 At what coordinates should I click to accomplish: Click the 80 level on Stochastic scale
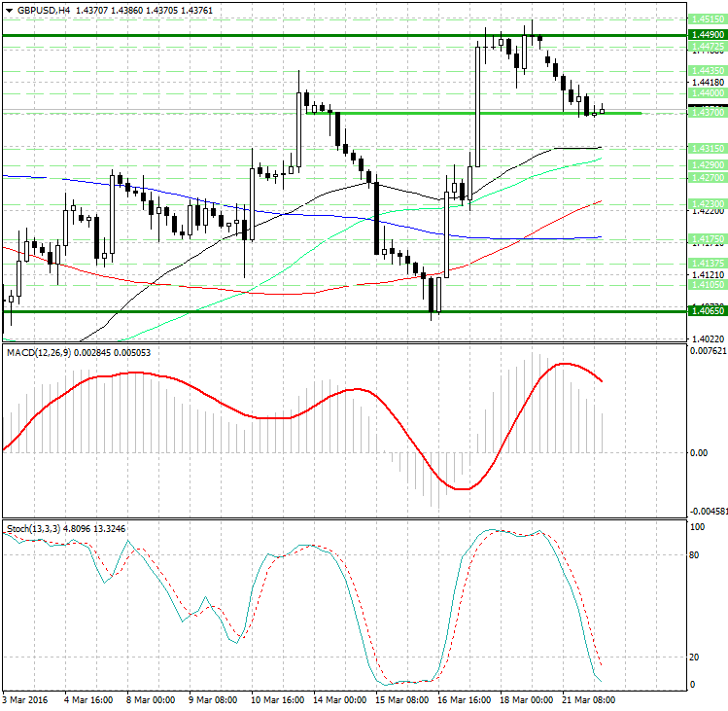tap(695, 556)
